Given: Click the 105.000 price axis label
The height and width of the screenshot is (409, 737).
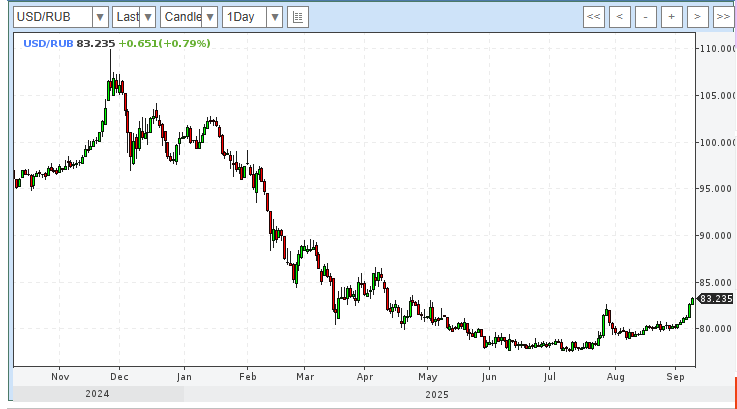Looking at the screenshot, I should 717,96.
